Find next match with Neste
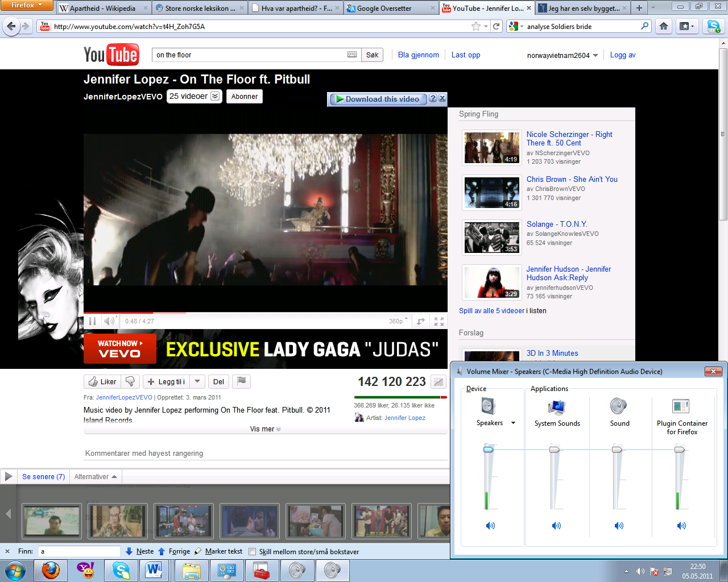The height and width of the screenshot is (582, 728). 139,551
